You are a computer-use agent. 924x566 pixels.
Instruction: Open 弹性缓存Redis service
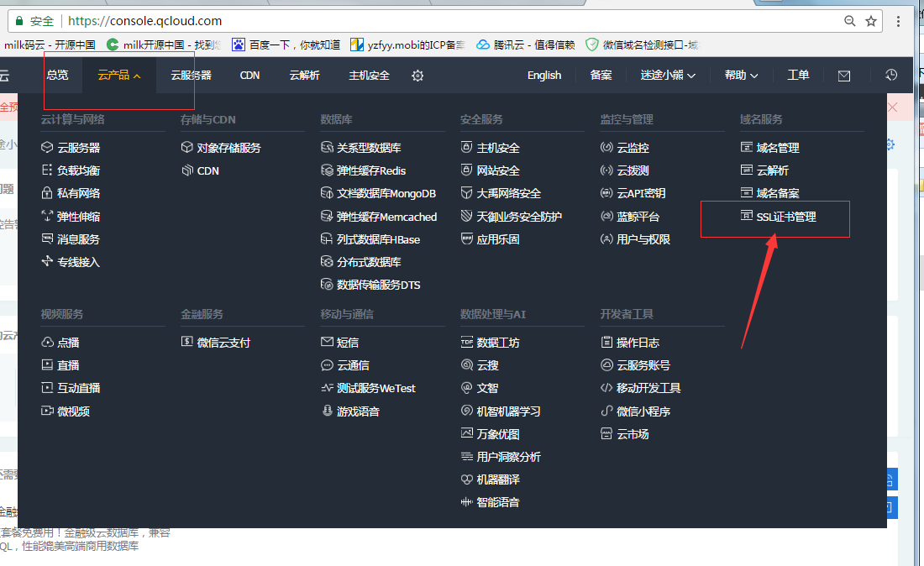(x=364, y=170)
